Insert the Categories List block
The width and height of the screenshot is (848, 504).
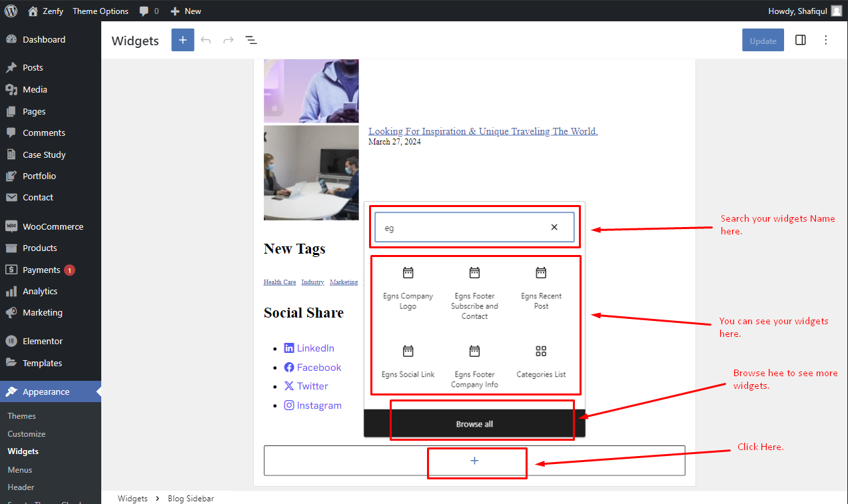[541, 360]
